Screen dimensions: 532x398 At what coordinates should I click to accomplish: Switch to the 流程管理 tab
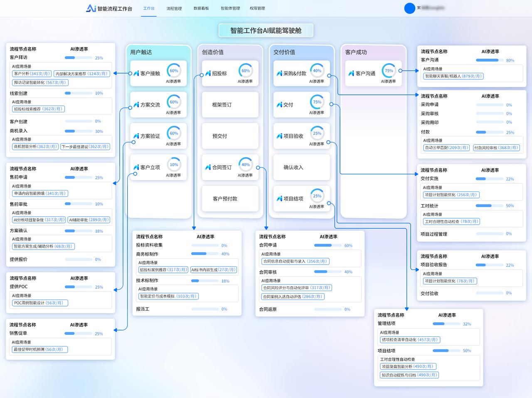pyautogui.click(x=174, y=8)
